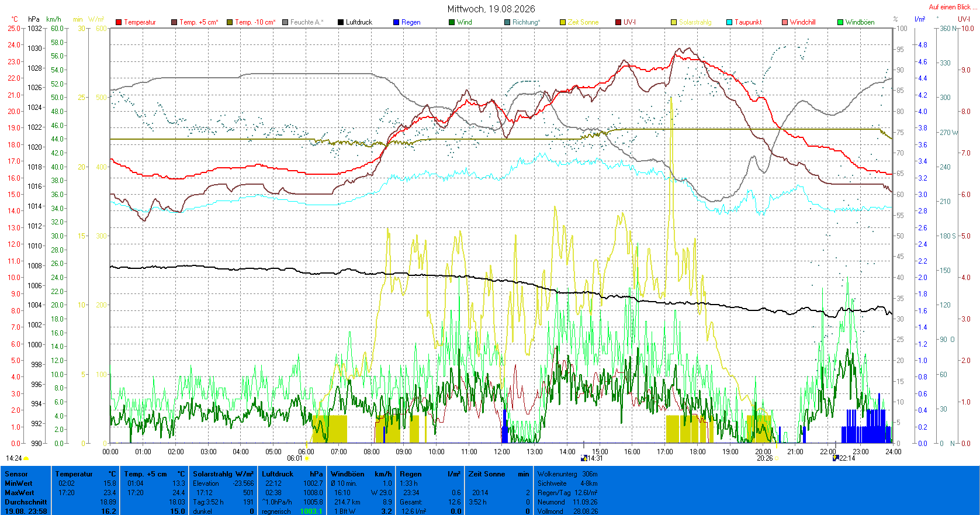Click the moon icon beside 14:31
Screen dimensions: 980x515
coord(584,458)
